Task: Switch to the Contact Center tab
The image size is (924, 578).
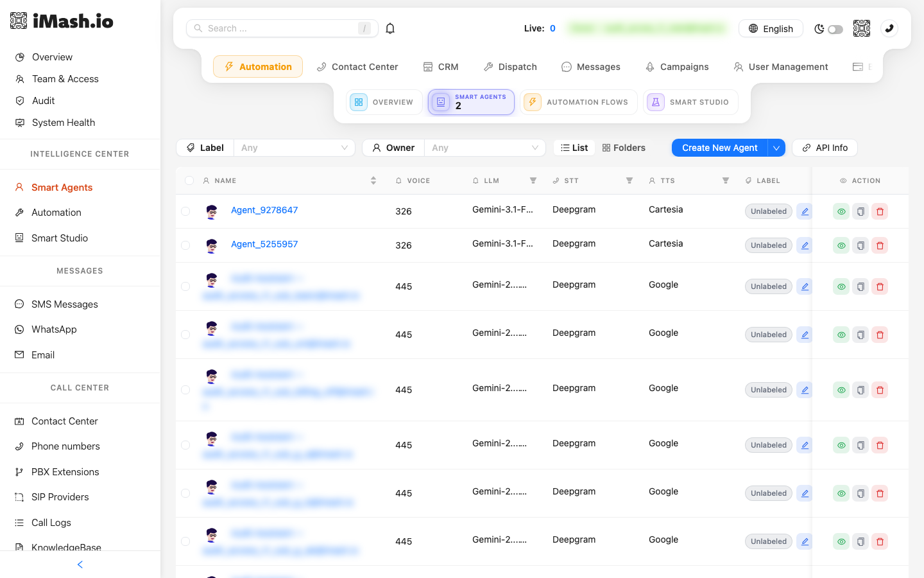Action: pos(357,67)
